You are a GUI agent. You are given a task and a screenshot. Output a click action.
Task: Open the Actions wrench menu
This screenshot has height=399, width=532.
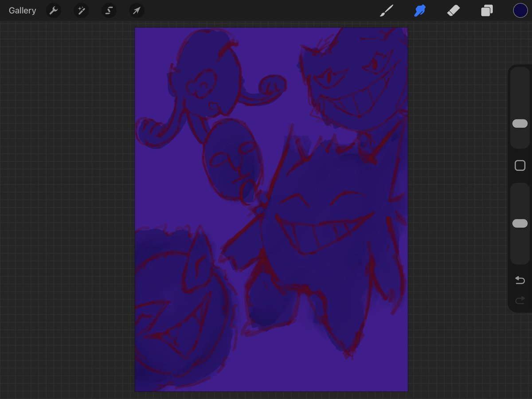click(54, 11)
